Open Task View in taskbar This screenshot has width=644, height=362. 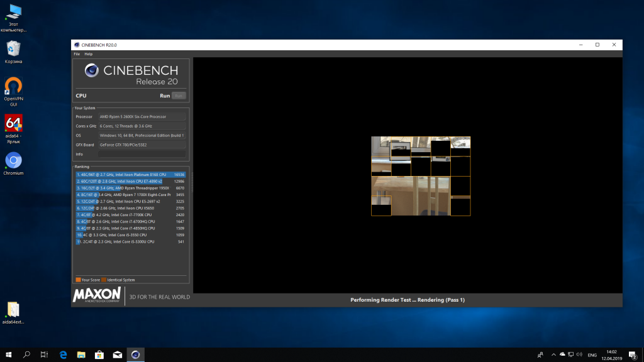click(x=45, y=355)
